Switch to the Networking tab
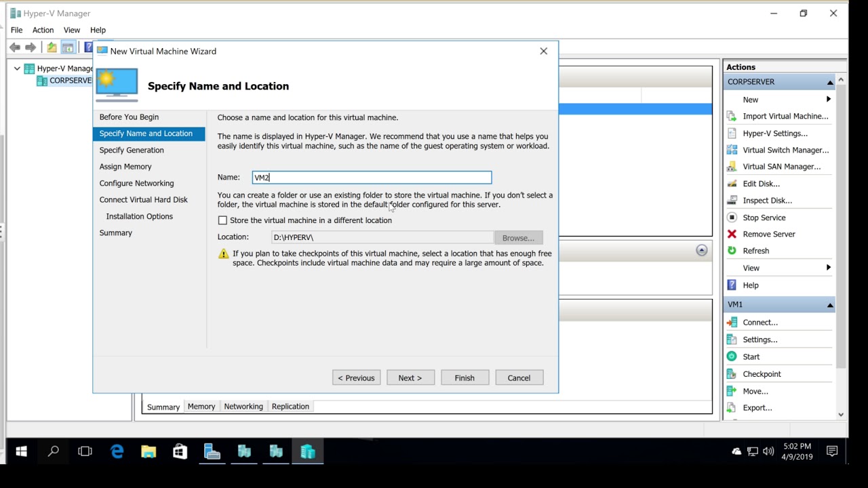 pos(243,407)
